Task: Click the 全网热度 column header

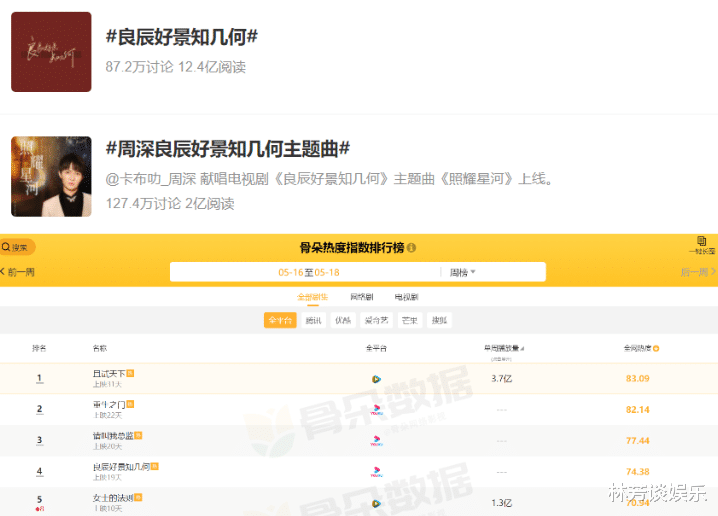Action: (637, 348)
